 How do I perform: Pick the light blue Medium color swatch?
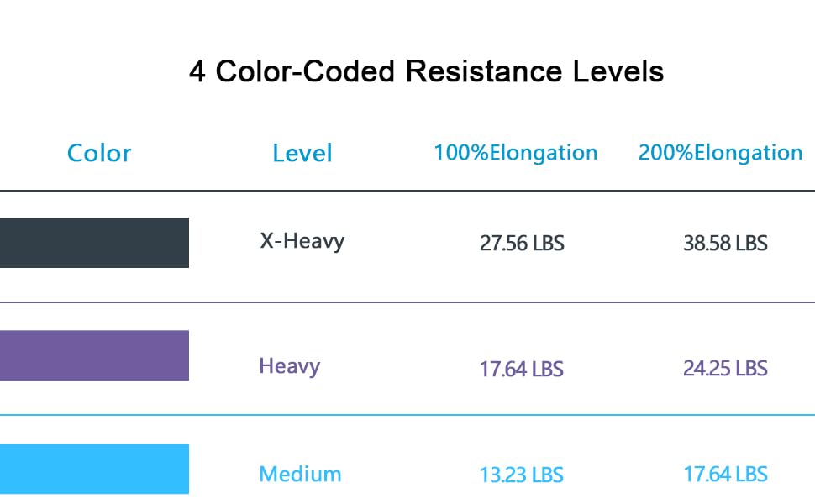tap(94, 469)
